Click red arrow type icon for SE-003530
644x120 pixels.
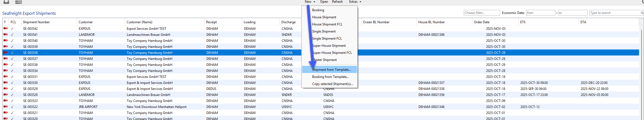5,83
